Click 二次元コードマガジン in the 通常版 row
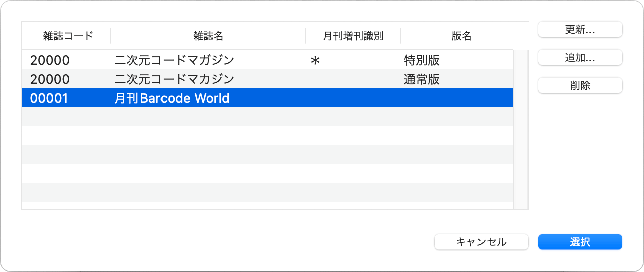The image size is (644, 272). (x=175, y=79)
